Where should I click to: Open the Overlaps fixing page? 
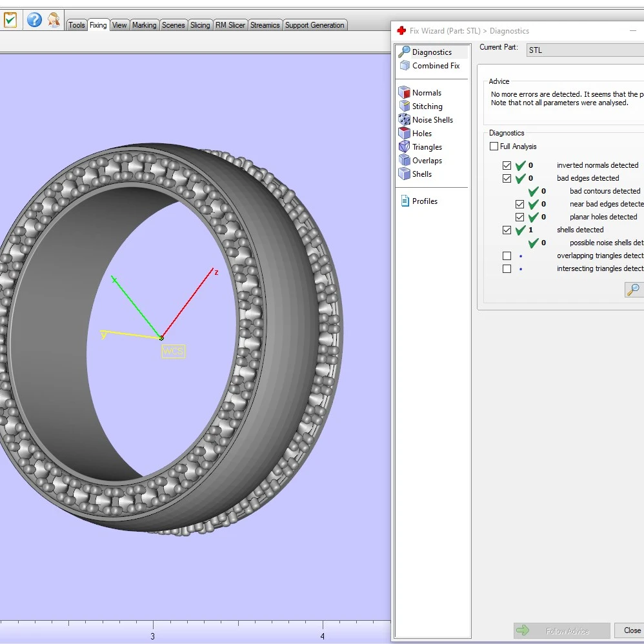click(427, 160)
